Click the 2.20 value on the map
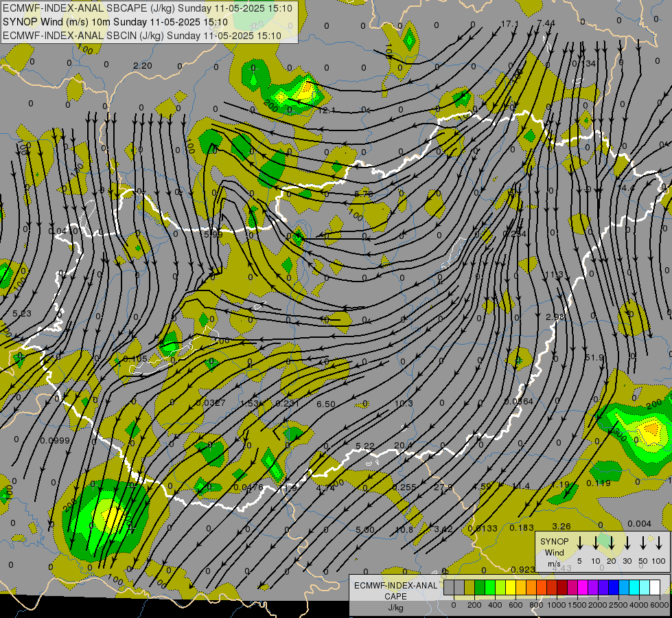The width and height of the screenshot is (672, 618). [143, 66]
